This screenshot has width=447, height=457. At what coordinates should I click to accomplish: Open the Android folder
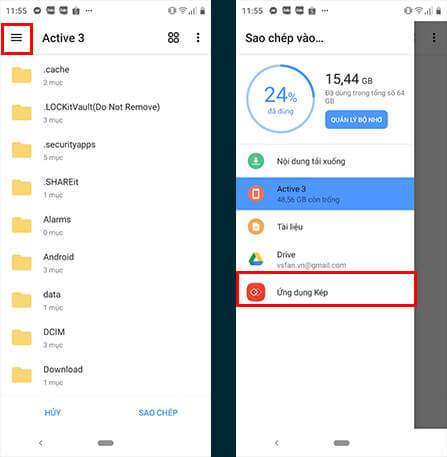coord(105,263)
